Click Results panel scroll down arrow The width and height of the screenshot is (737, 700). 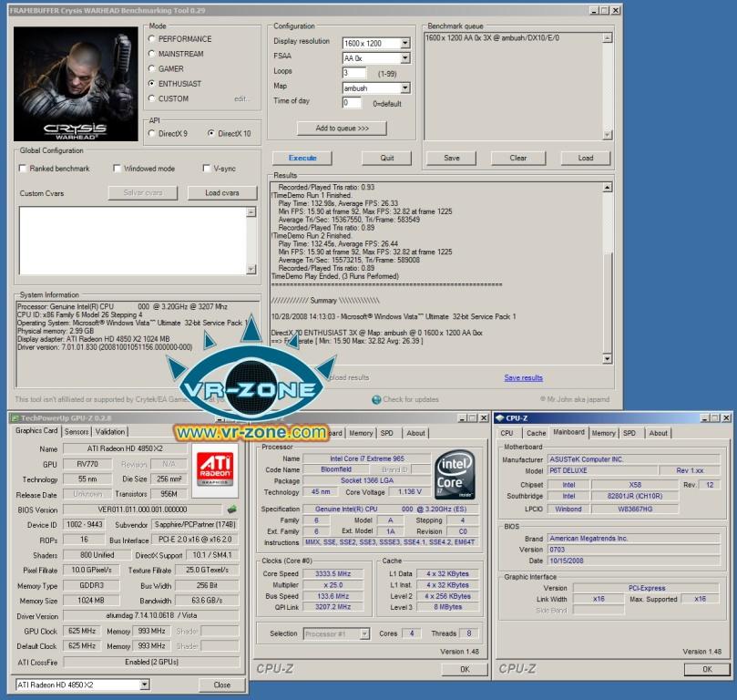pos(608,359)
